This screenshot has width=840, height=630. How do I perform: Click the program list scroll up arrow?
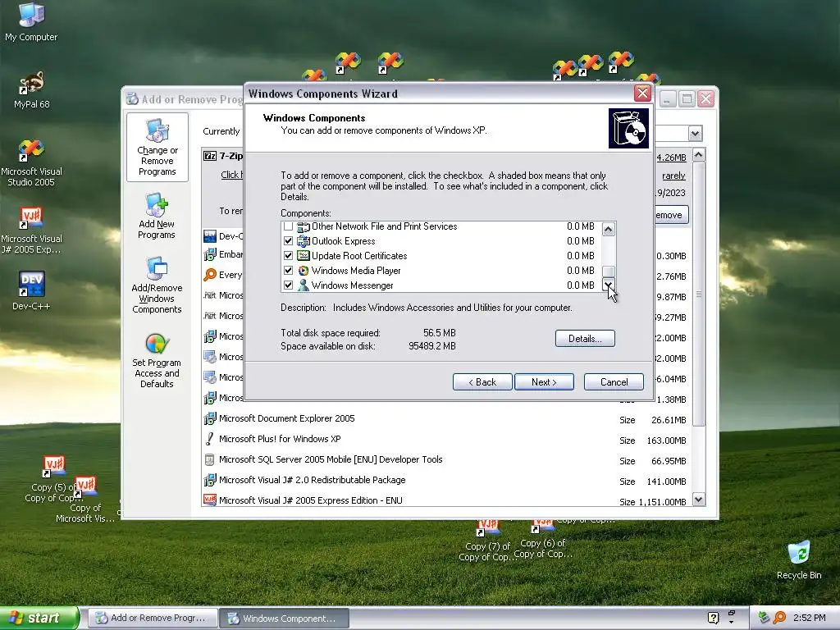click(699, 155)
